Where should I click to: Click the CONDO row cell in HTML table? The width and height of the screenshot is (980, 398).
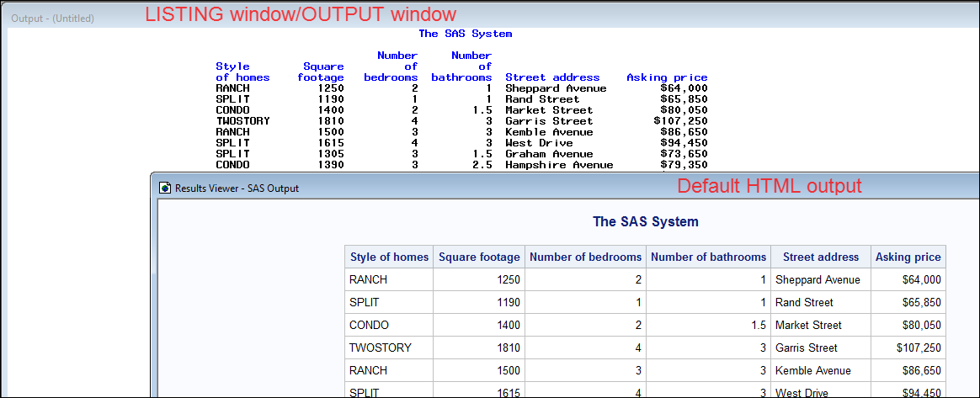pos(369,325)
